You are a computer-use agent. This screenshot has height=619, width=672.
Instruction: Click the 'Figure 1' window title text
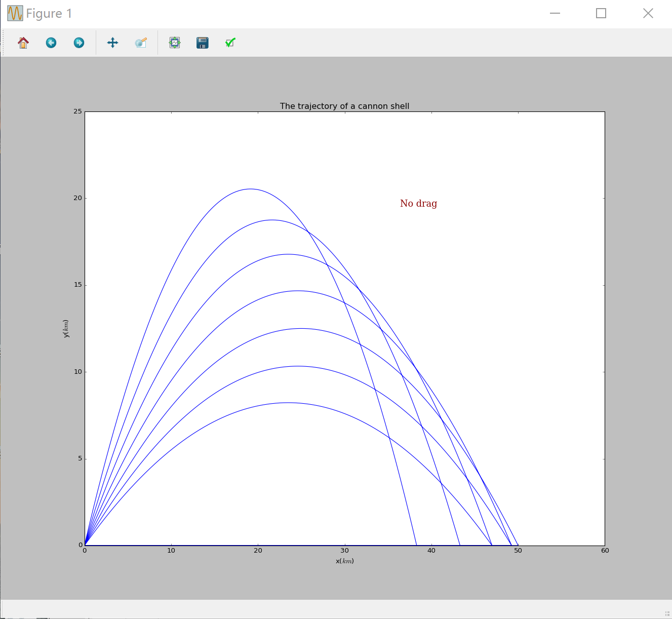click(x=49, y=14)
